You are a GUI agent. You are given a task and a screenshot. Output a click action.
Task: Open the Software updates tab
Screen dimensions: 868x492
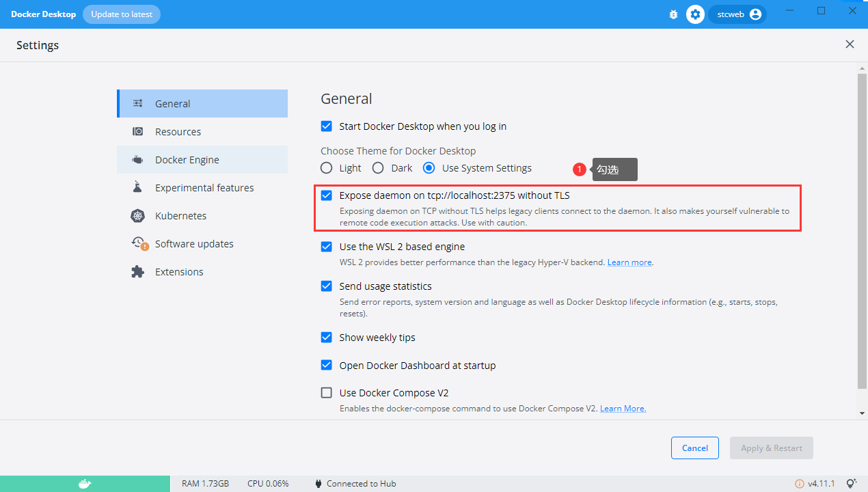tap(202, 244)
